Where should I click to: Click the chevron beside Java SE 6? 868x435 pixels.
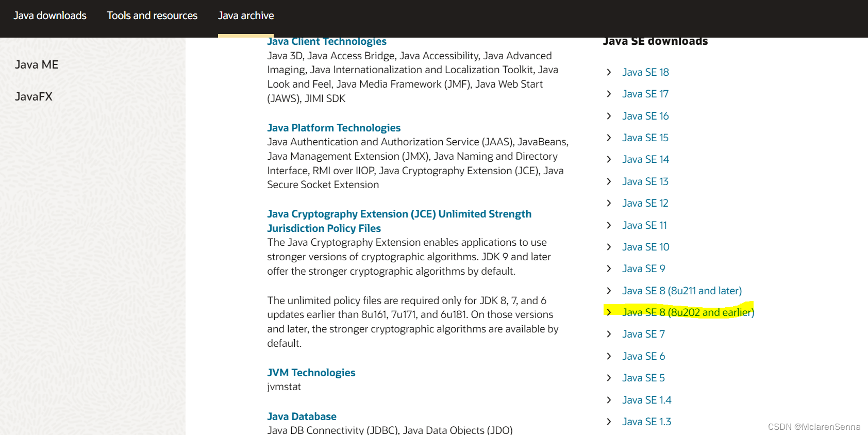[609, 356]
